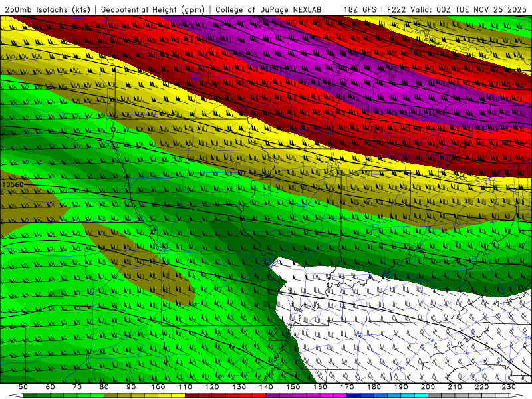Click the '110' value on the color scale
The image size is (532, 399).
click(x=186, y=387)
